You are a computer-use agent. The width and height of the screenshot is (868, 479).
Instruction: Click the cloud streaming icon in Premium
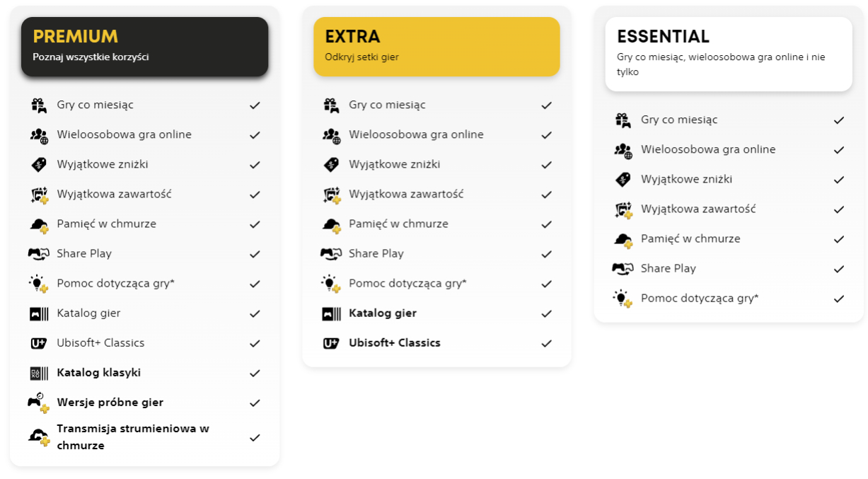click(39, 437)
